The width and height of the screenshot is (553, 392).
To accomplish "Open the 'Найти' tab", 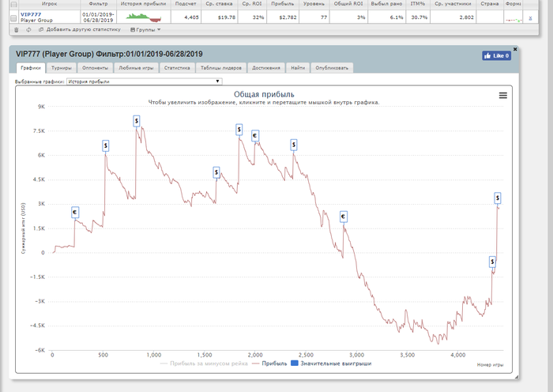I will [x=298, y=68].
